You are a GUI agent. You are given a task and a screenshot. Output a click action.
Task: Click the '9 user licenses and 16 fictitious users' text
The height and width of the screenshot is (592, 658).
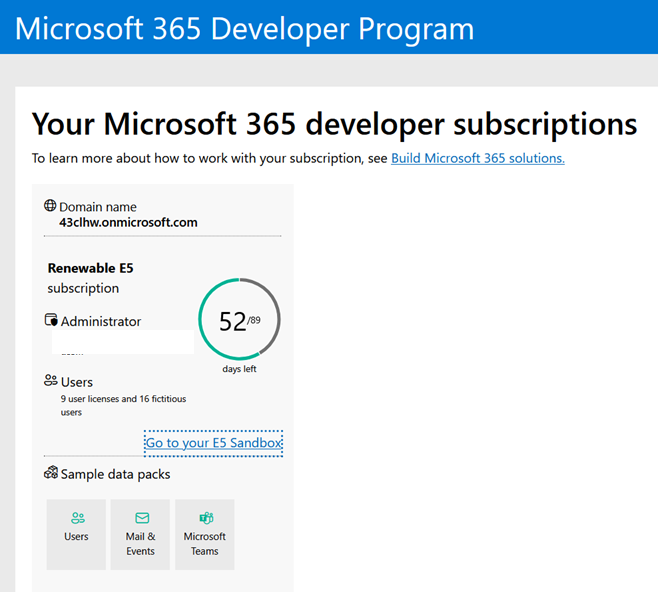123,405
